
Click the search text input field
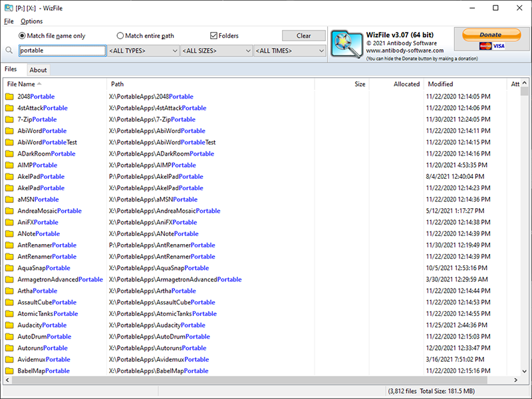(x=62, y=51)
